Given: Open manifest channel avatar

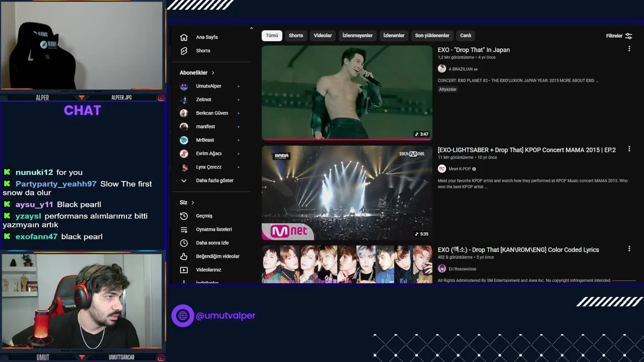Looking at the screenshot, I should click(184, 127).
